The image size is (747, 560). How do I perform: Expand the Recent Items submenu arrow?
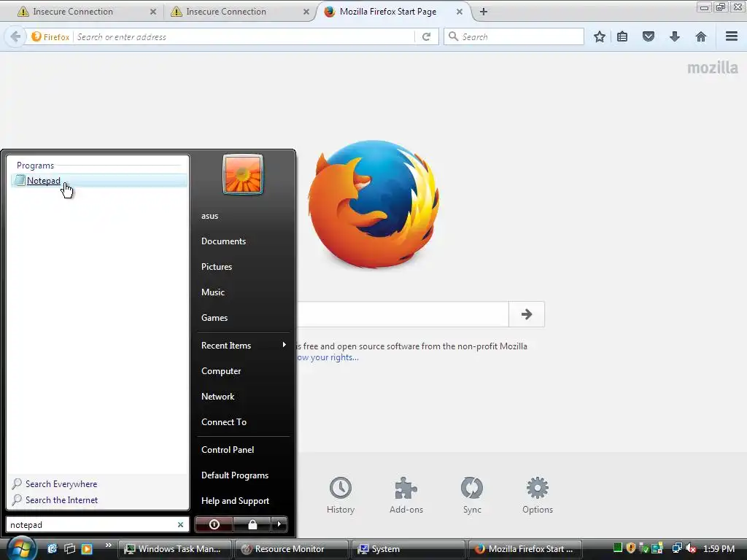285,345
